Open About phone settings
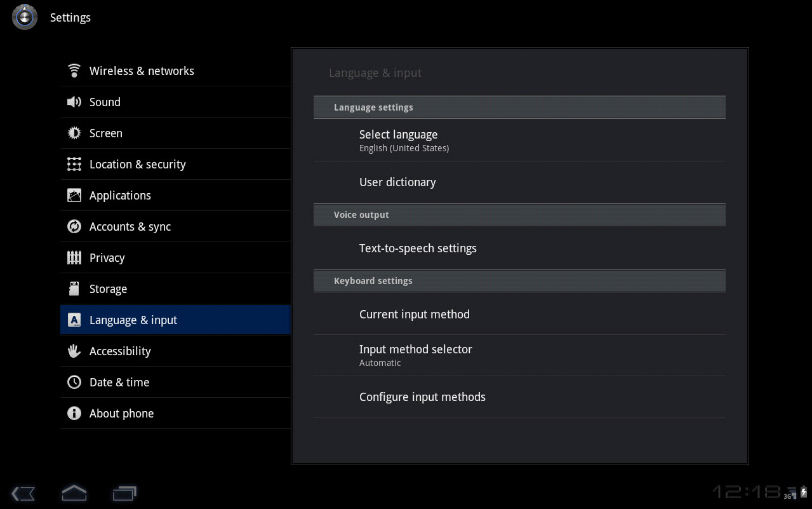 pos(121,413)
